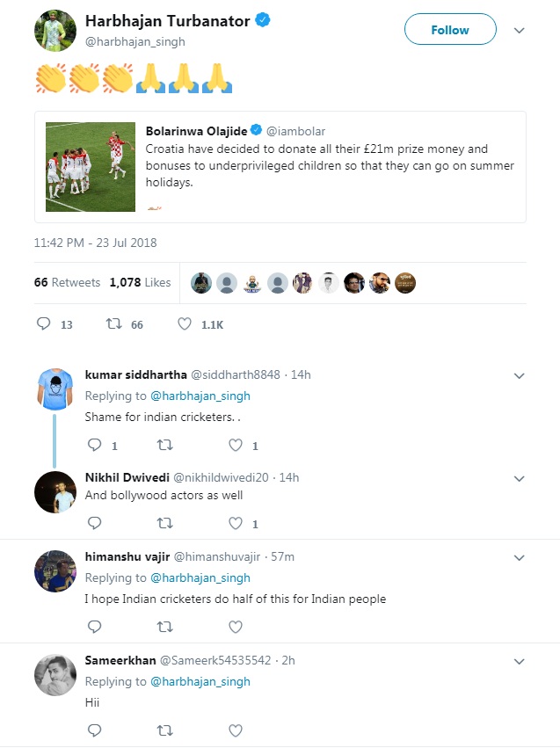Screen dimensions: 560x748
Task: Open the @harbhajan_singh link in himanshu's reply
Action: coord(200,577)
